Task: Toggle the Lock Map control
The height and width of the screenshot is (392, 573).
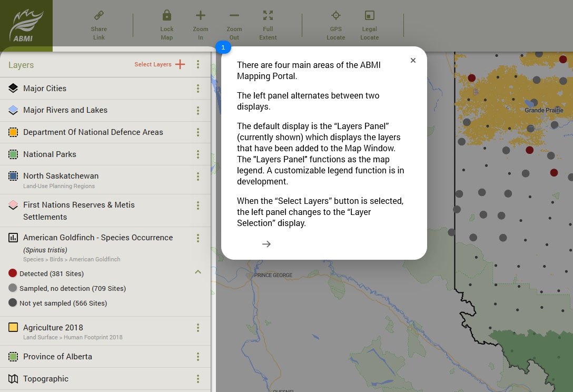Action: 166,25
